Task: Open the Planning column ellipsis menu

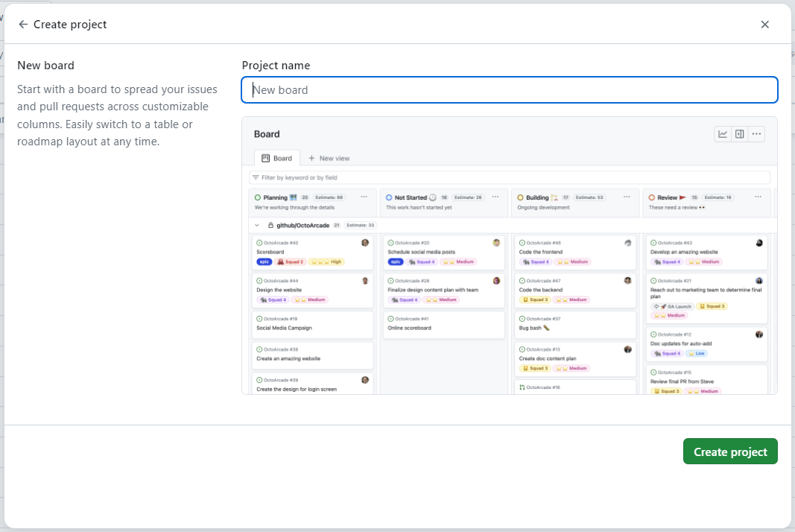Action: (364, 197)
